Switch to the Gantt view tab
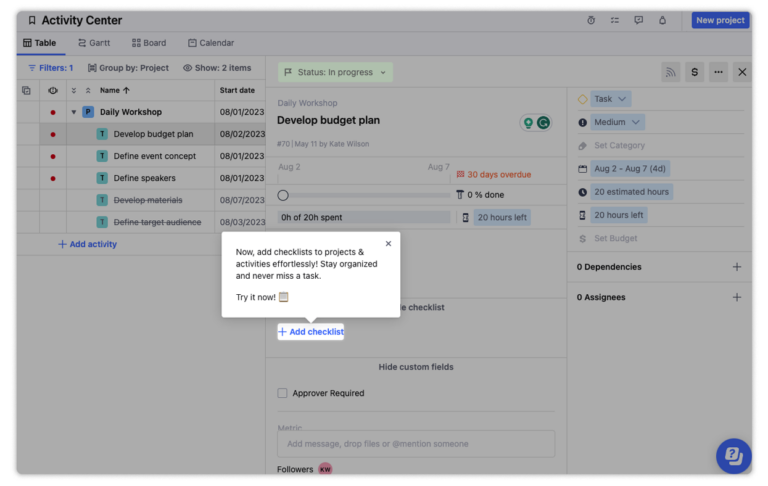Image resolution: width=768 pixels, height=486 pixels. (x=94, y=43)
